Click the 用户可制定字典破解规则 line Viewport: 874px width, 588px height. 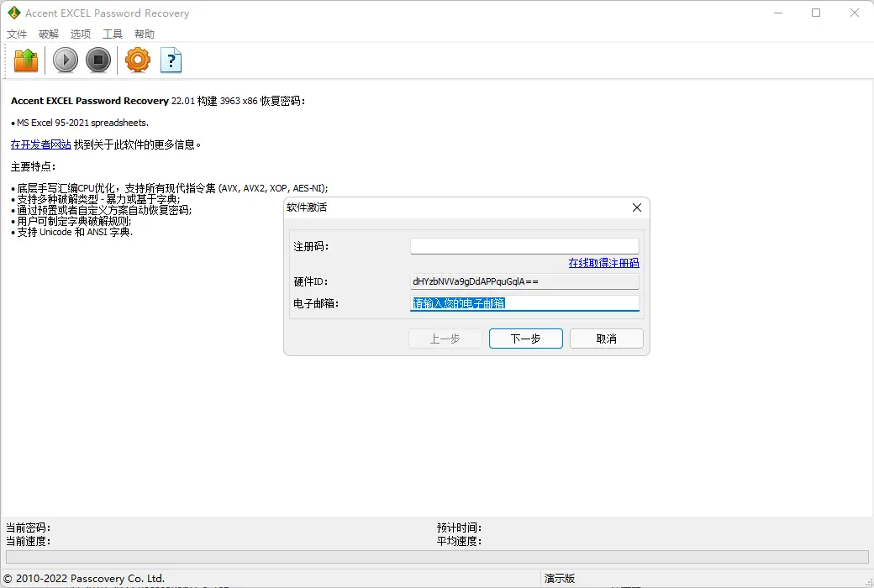pyautogui.click(x=71, y=221)
